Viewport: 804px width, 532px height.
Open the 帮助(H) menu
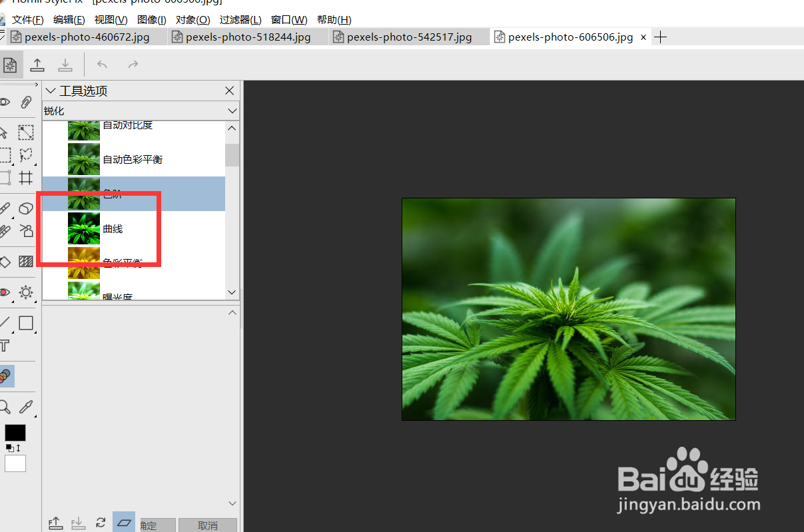pyautogui.click(x=334, y=20)
